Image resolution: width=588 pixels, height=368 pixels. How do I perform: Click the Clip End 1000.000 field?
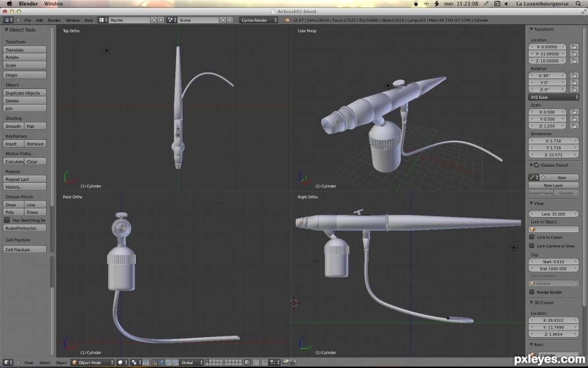(x=554, y=268)
